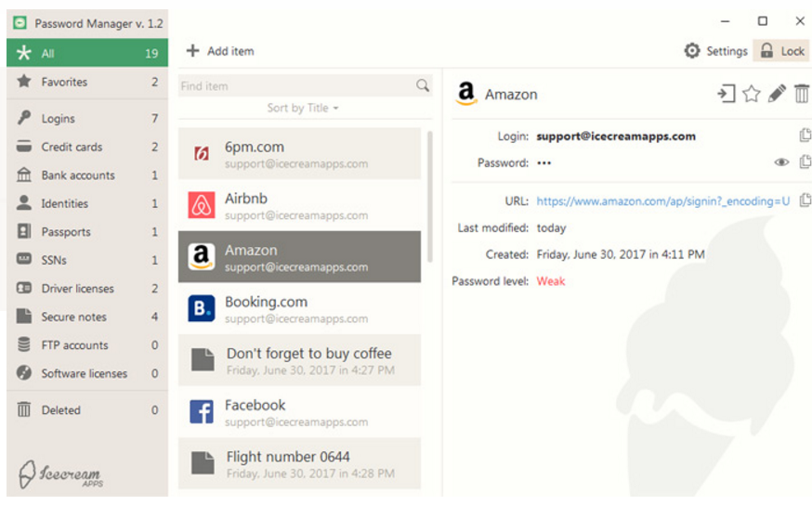The width and height of the screenshot is (812, 505).
Task: Click the Amazon logo in detail header
Action: tap(466, 94)
